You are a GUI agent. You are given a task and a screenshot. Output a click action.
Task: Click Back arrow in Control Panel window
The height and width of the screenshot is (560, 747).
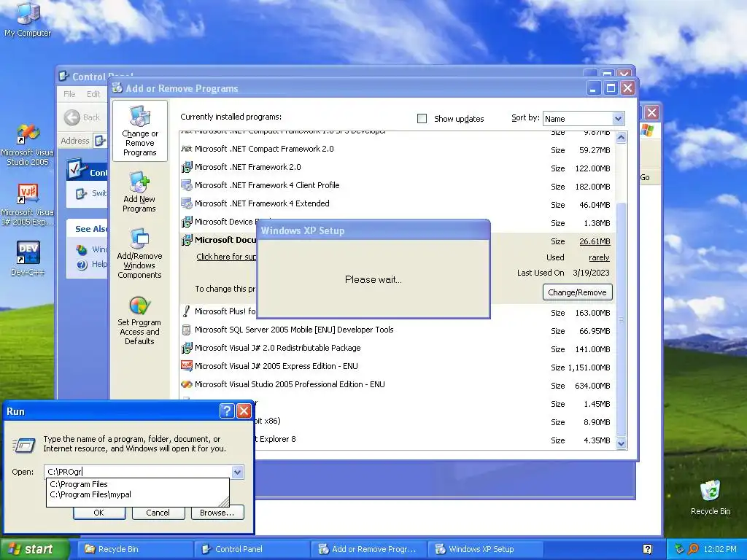pos(72,117)
